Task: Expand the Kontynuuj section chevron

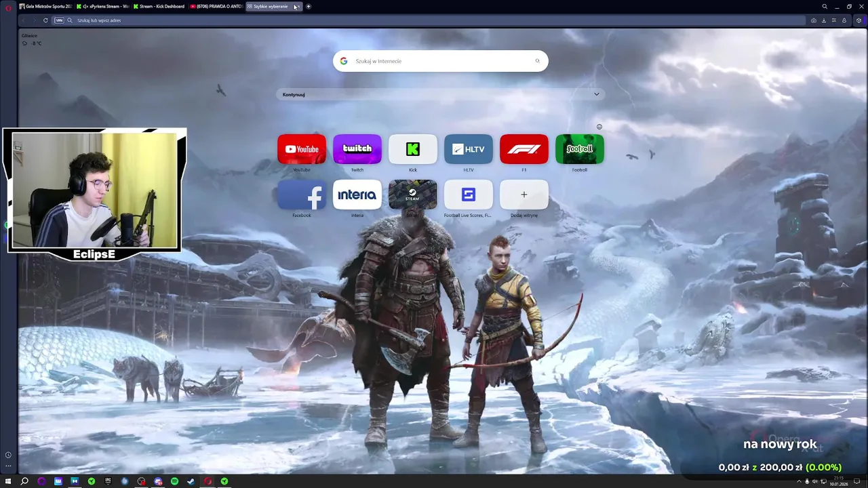Action: point(597,94)
